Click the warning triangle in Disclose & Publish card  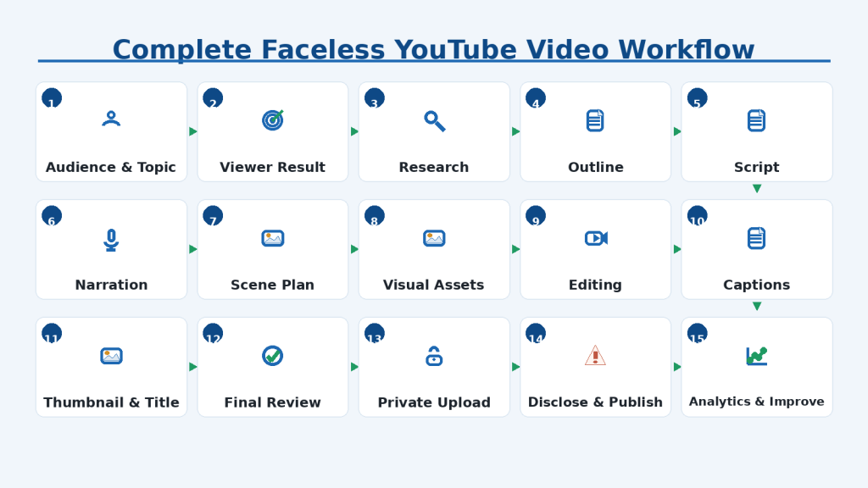click(596, 356)
